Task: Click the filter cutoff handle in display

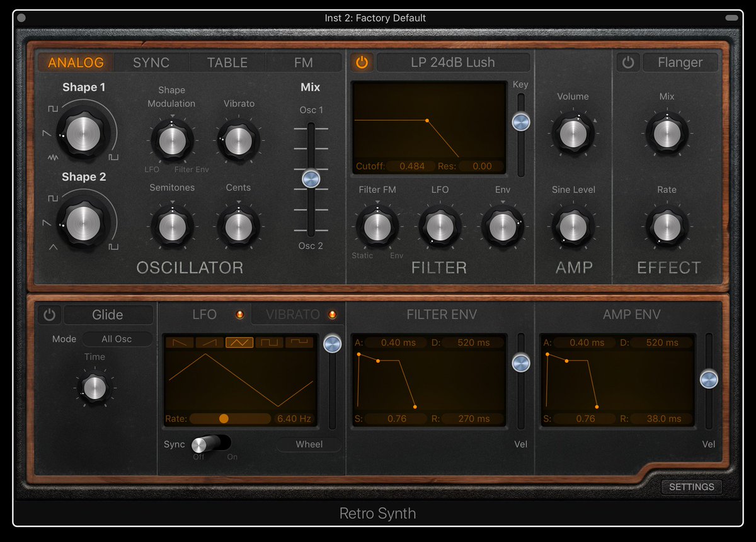Action: [x=427, y=120]
